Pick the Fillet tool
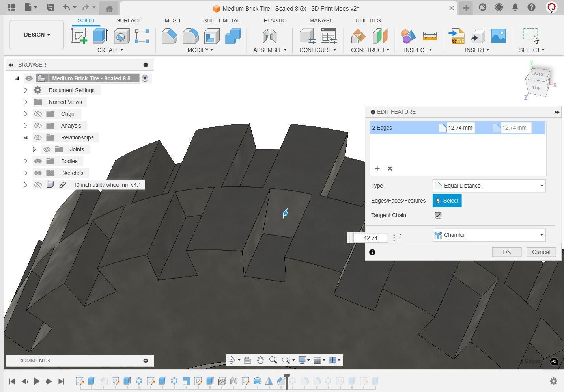 point(190,36)
